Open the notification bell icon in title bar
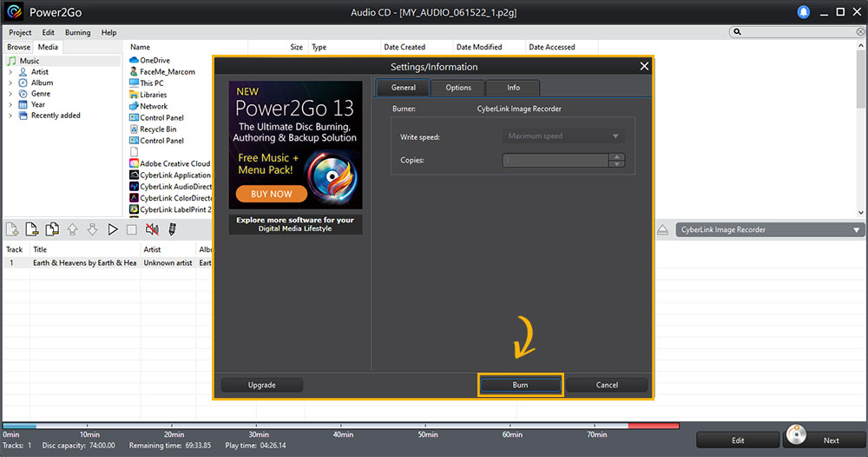The width and height of the screenshot is (868, 457). coord(803,11)
